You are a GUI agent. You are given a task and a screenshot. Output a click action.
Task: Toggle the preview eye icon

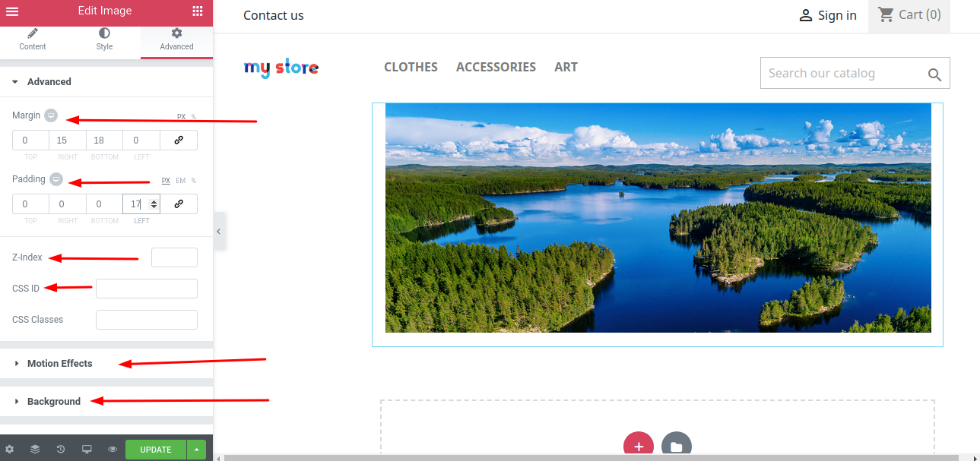coord(113,450)
